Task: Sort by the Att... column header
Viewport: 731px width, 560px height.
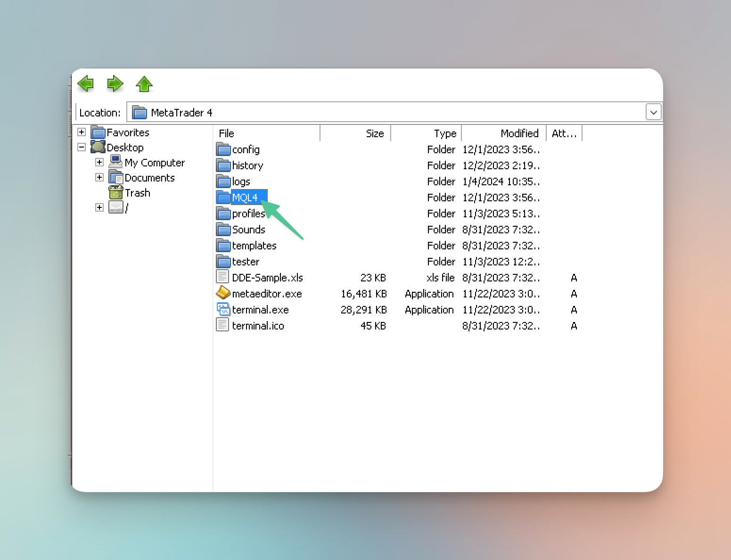Action: [565, 133]
